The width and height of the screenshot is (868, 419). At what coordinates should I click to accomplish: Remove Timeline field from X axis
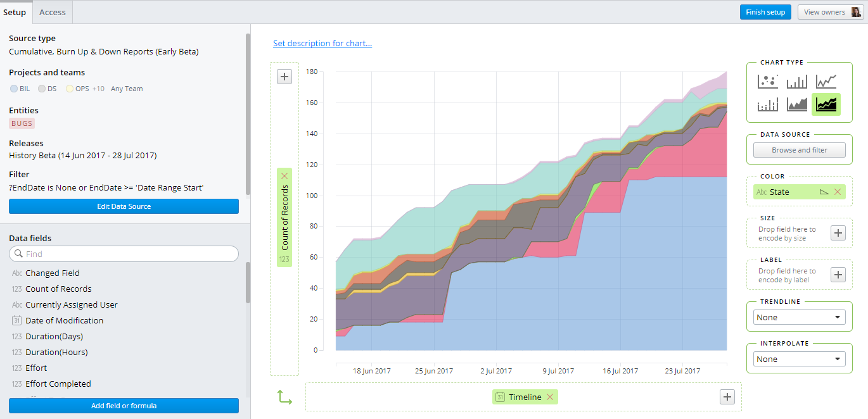[x=550, y=397]
